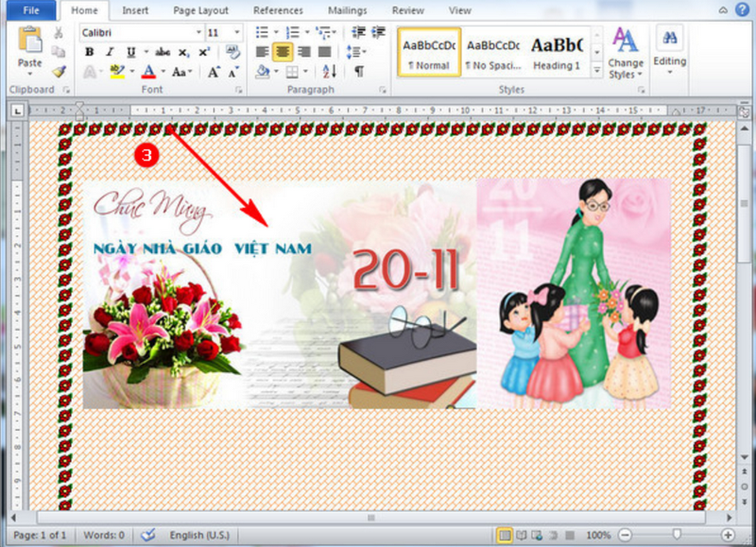756x547 pixels.
Task: Switch to Web Layout view icon
Action: click(x=536, y=536)
